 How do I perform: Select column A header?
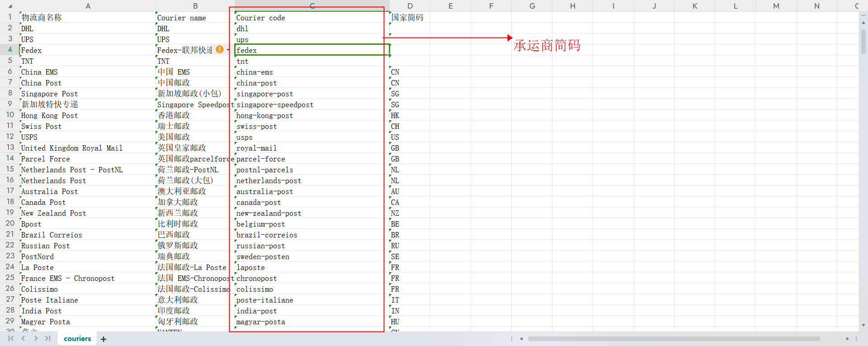88,6
